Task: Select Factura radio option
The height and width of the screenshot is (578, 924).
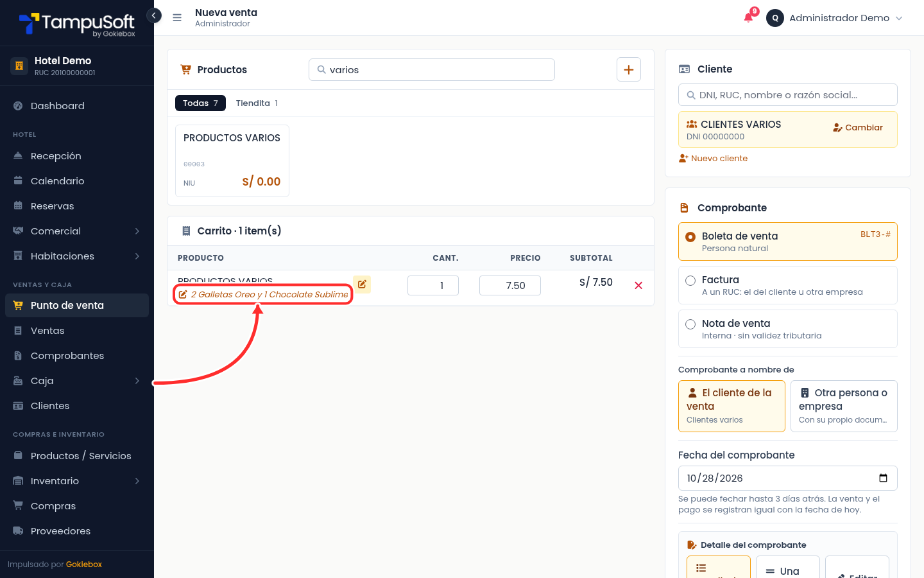Action: pos(788,285)
